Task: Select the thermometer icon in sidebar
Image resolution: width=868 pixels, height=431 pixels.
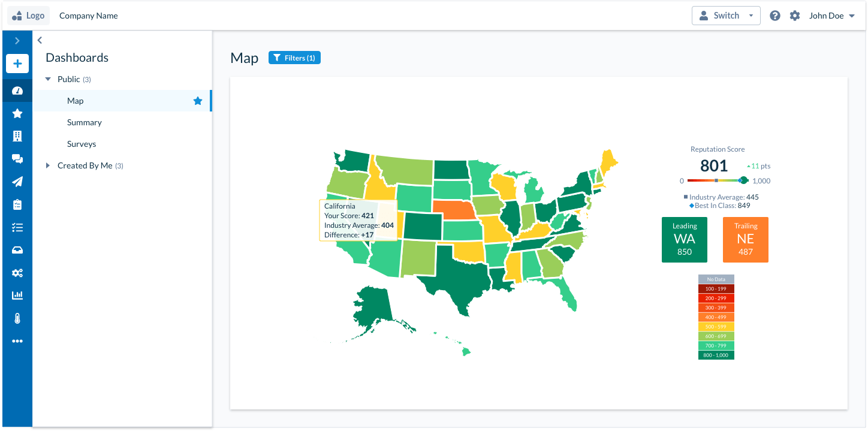Action: [x=17, y=318]
